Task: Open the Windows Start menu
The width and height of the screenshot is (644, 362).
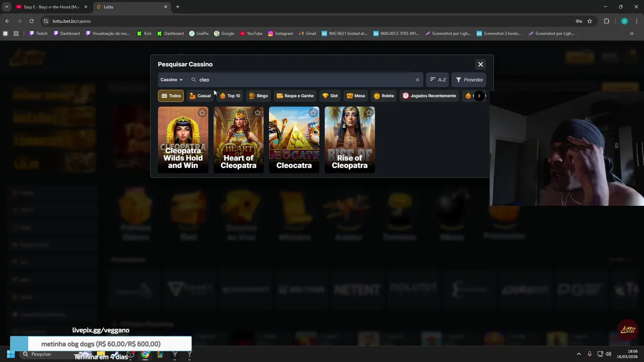Action: (10, 354)
